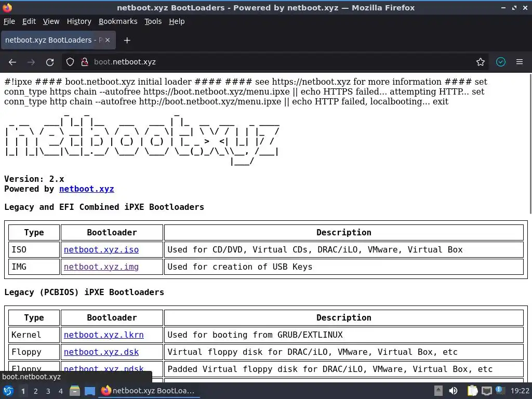Click 'Legacy and EFI Combined iPXE Bootloaders' heading
This screenshot has height=399, width=532.
pyautogui.click(x=104, y=207)
